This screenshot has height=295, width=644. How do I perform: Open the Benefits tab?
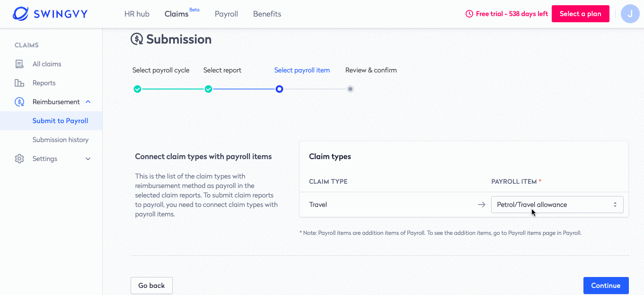[267, 14]
